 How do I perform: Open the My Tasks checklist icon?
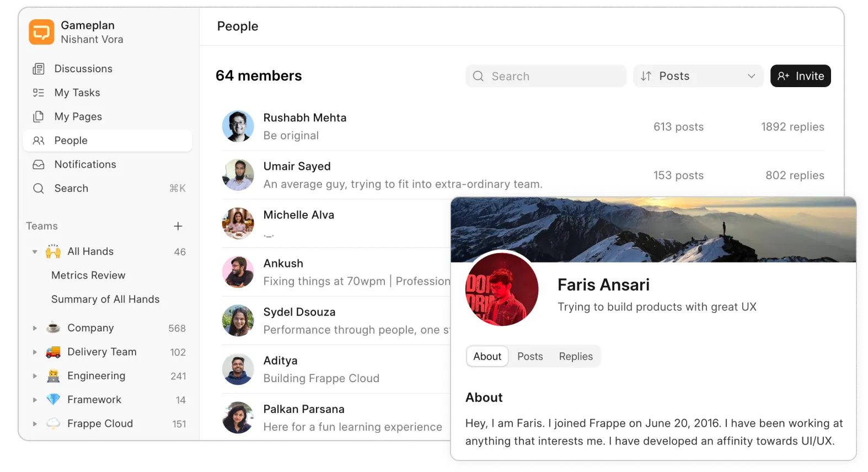tap(39, 93)
